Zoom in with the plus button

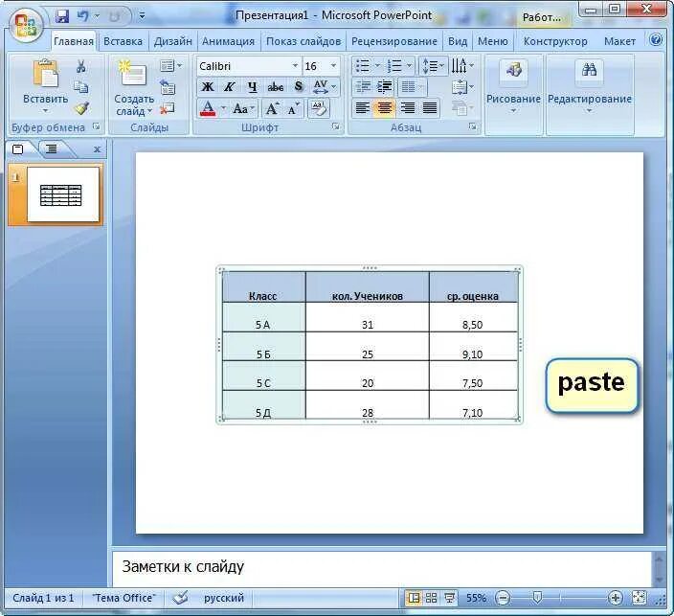(616, 598)
